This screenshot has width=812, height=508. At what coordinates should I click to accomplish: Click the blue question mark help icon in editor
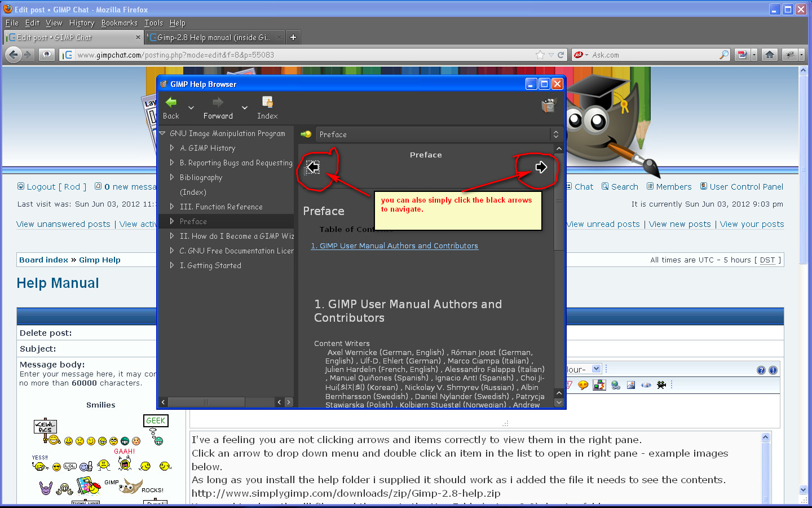pos(761,370)
